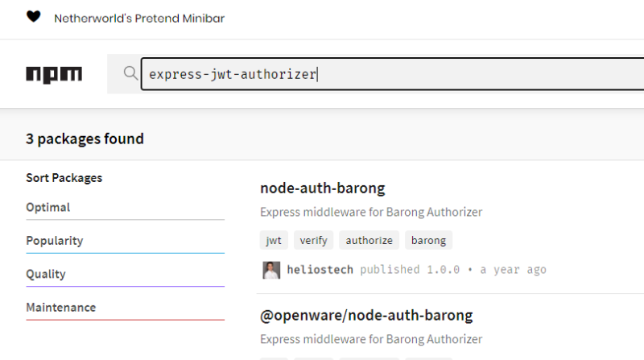Select the verify keyword tag
Screen dimensions: 644x360
[x=313, y=240]
